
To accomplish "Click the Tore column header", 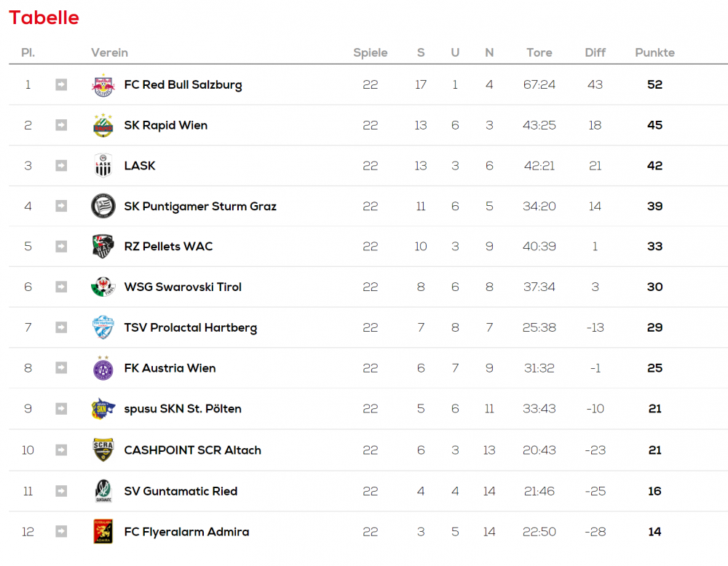I will 539,52.
